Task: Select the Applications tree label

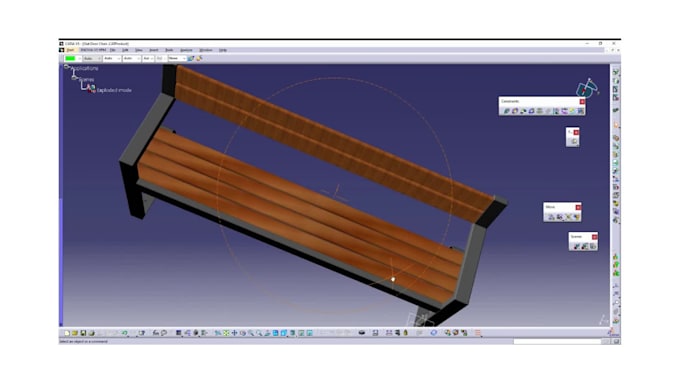Action: (85, 69)
